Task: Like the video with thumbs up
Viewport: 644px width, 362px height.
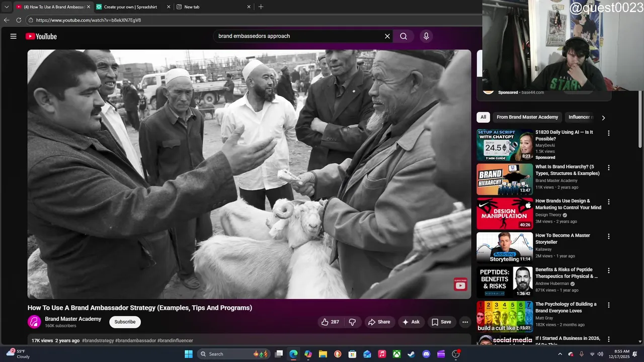Action: click(x=330, y=322)
